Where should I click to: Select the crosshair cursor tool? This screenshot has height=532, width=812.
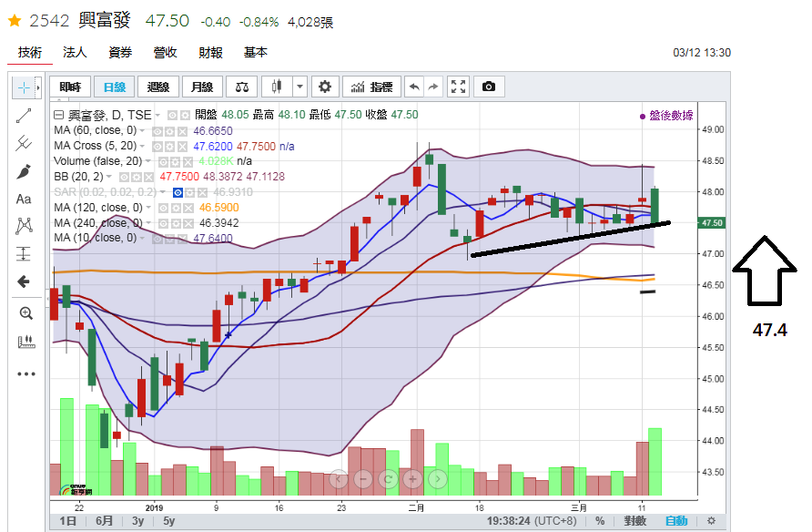click(x=24, y=88)
